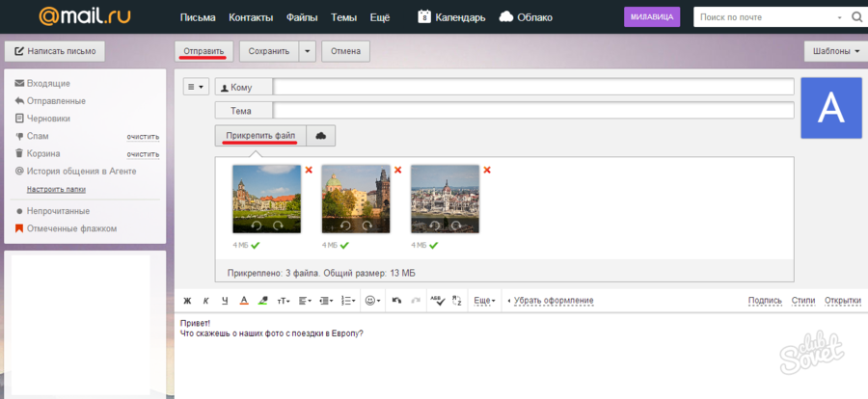
Task: Open the first attached photo thumbnail
Action: 267,199
